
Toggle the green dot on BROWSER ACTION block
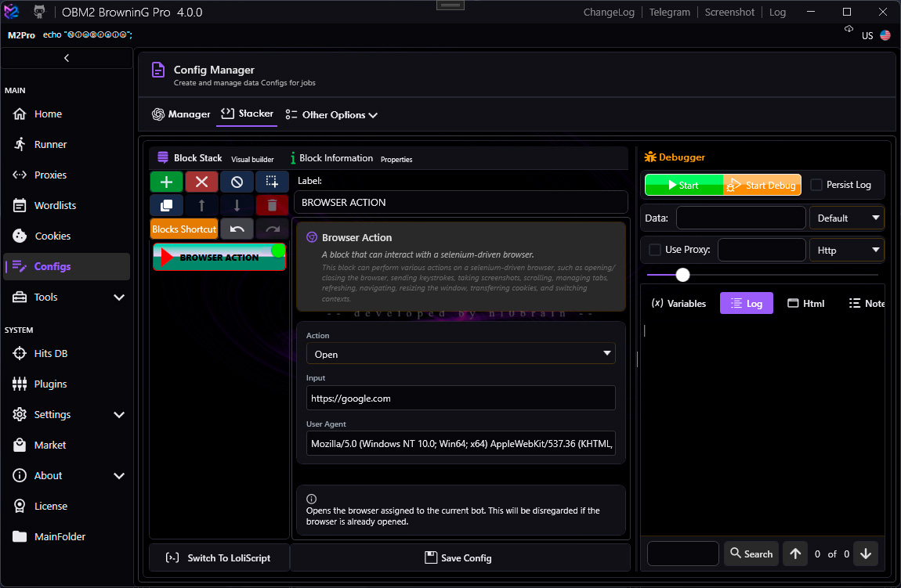point(278,251)
